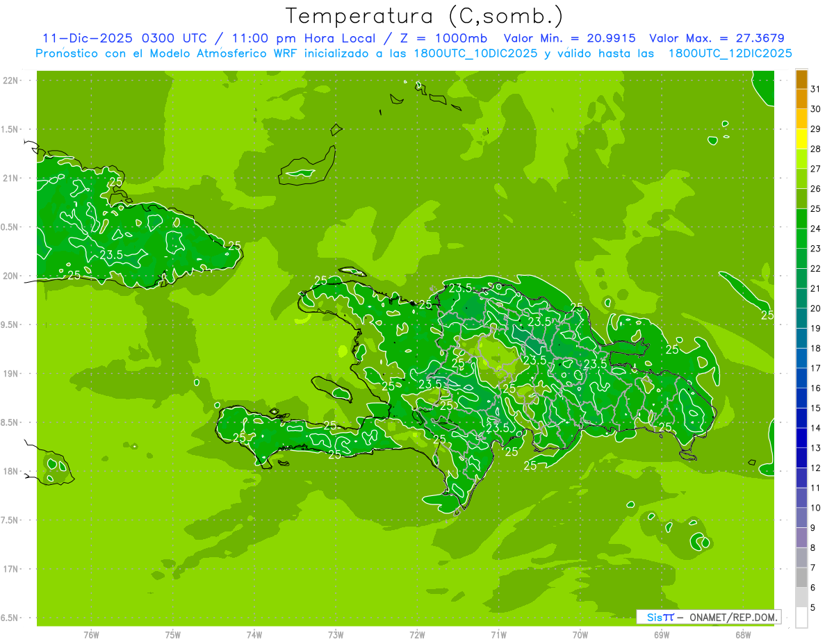Click the 73W longitude axis label
Viewport: 834px width, 644px height.
(336, 634)
